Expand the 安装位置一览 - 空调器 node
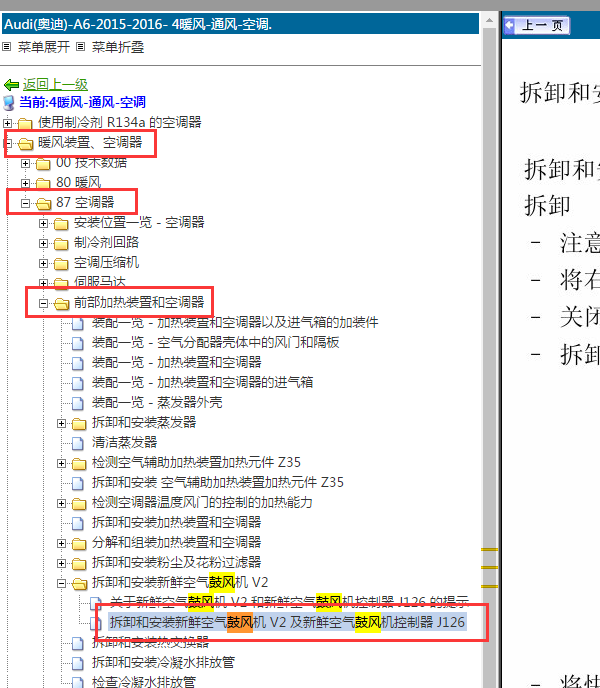The image size is (600, 688). click(x=43, y=223)
